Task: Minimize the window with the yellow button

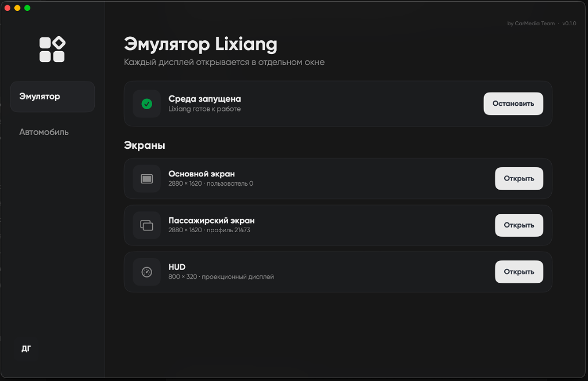Action: coord(17,8)
